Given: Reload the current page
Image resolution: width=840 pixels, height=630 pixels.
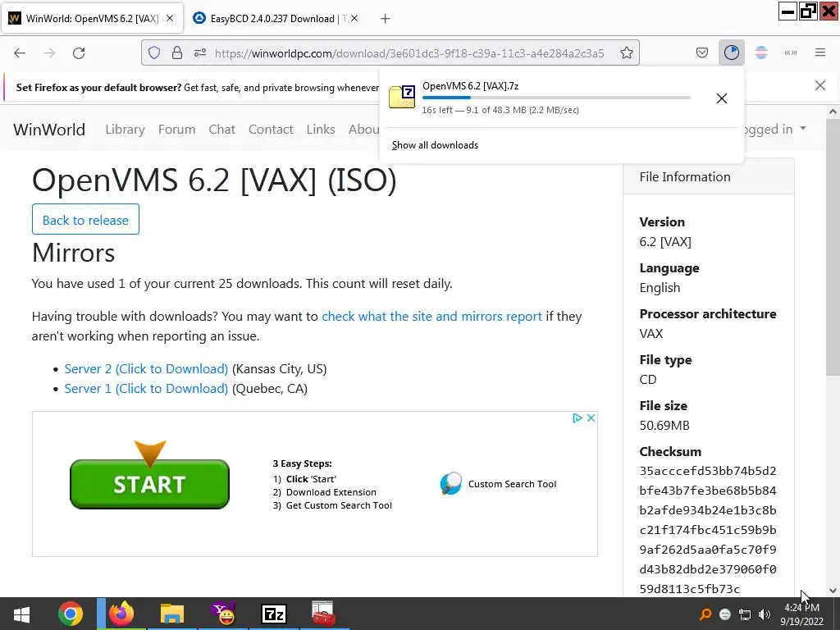Looking at the screenshot, I should (79, 53).
